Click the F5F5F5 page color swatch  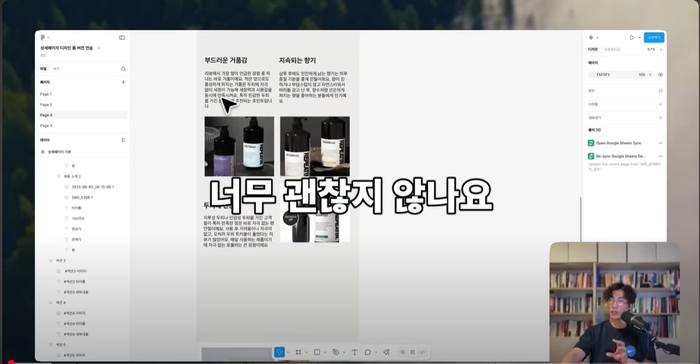tap(592, 75)
